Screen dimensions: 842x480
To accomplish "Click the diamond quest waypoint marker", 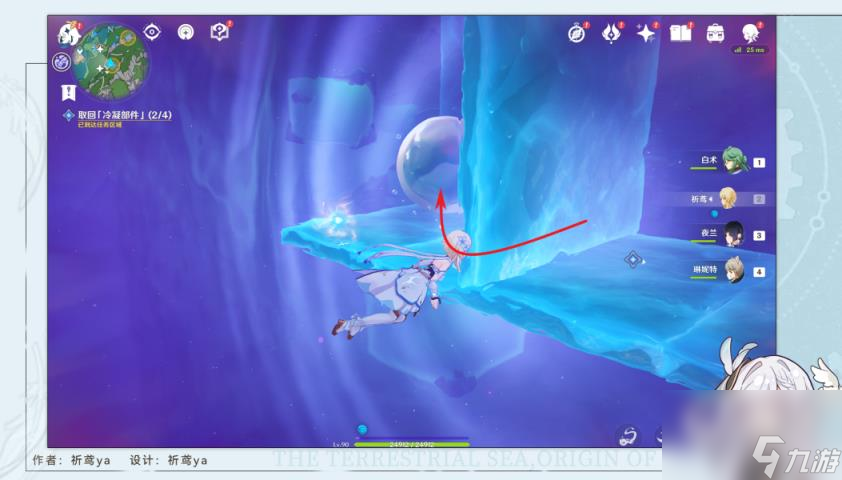I will 632,260.
